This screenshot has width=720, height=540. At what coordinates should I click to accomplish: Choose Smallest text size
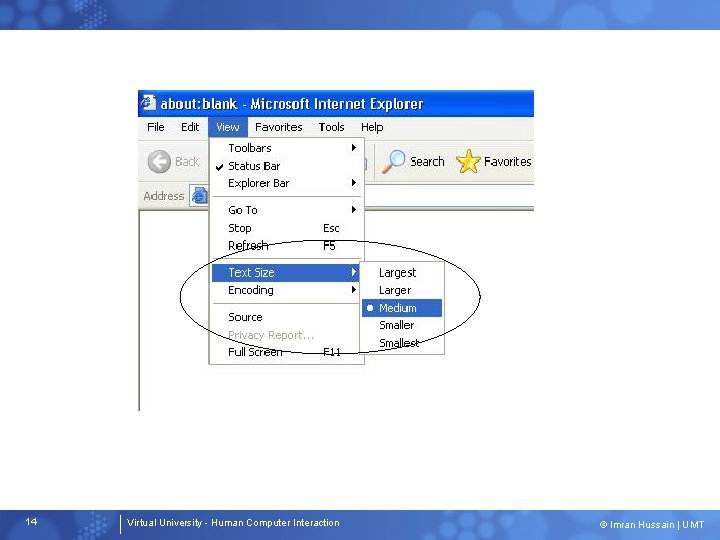pos(399,343)
